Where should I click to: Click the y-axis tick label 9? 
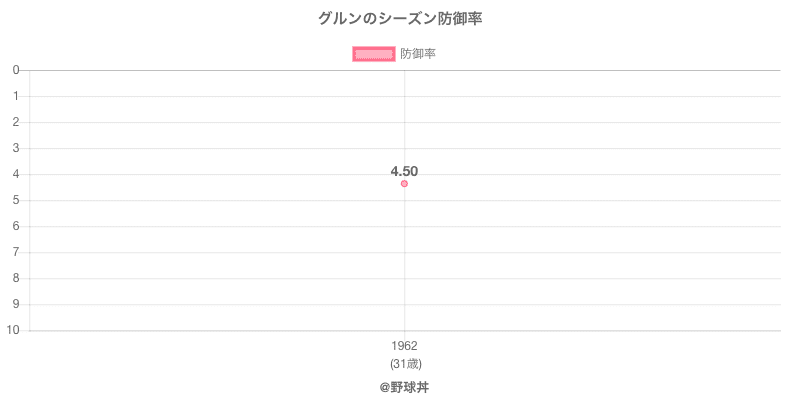point(17,304)
